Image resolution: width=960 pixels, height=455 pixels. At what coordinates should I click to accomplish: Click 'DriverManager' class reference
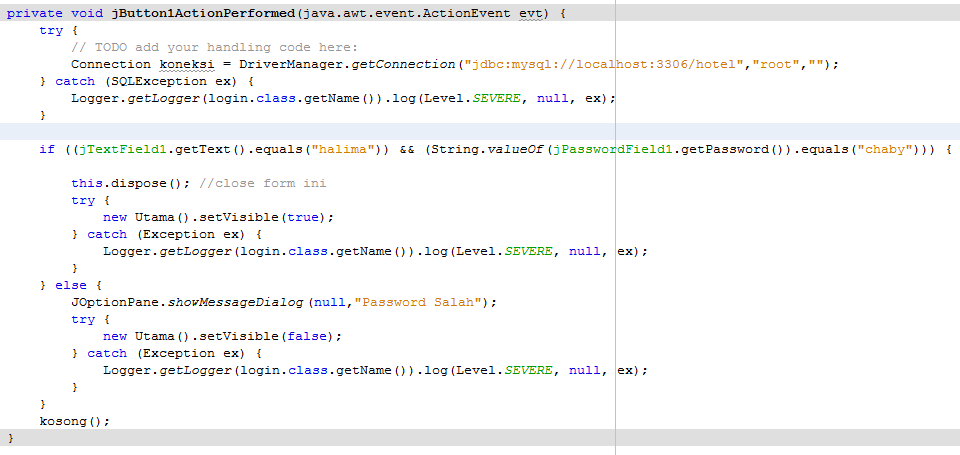pyautogui.click(x=291, y=64)
